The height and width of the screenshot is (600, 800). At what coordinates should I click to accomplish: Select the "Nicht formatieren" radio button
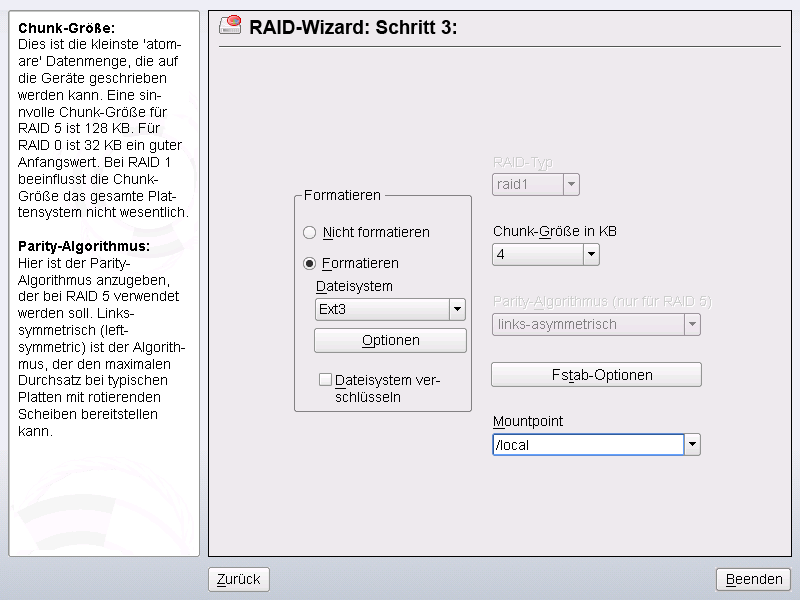click(x=310, y=232)
